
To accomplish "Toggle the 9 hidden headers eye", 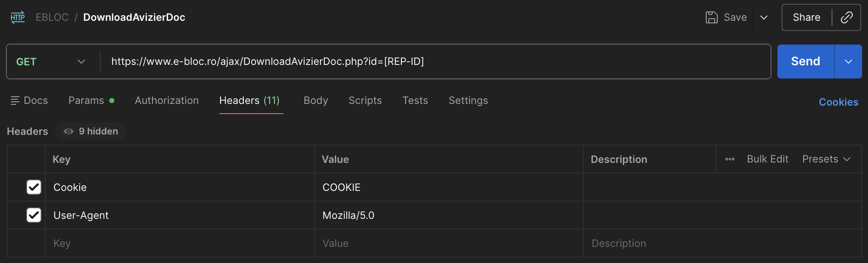I will (x=69, y=131).
